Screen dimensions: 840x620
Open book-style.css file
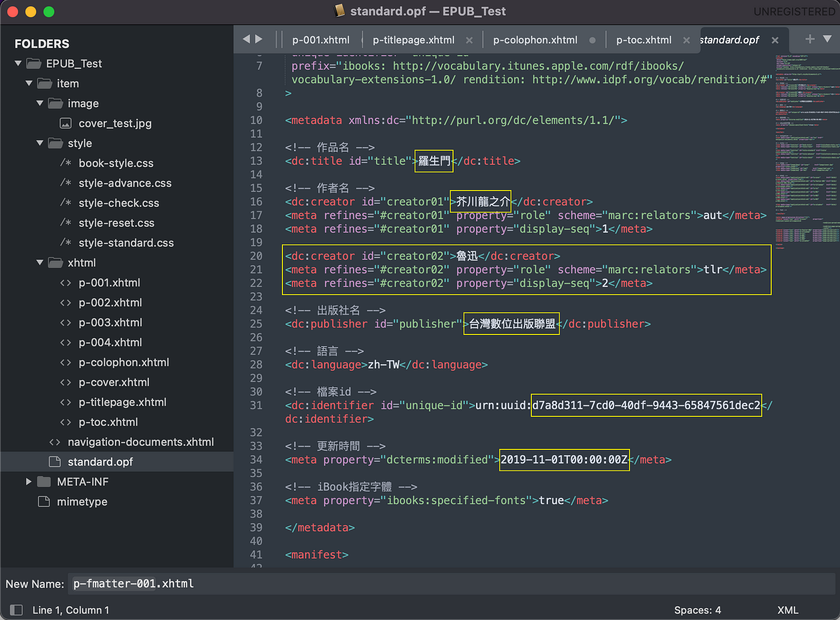click(116, 163)
